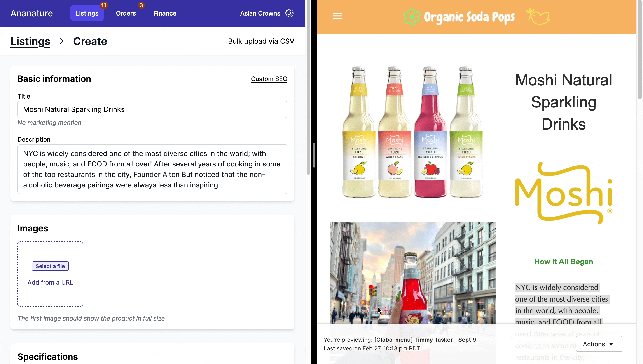This screenshot has width=643, height=364.
Task: Click the Orders notification badge showing 3
Action: [141, 5]
